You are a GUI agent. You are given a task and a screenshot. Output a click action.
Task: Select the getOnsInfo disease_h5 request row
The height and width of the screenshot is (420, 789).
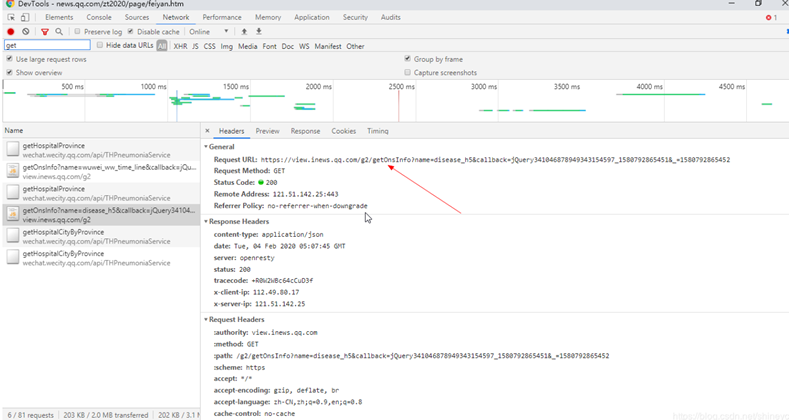point(101,215)
